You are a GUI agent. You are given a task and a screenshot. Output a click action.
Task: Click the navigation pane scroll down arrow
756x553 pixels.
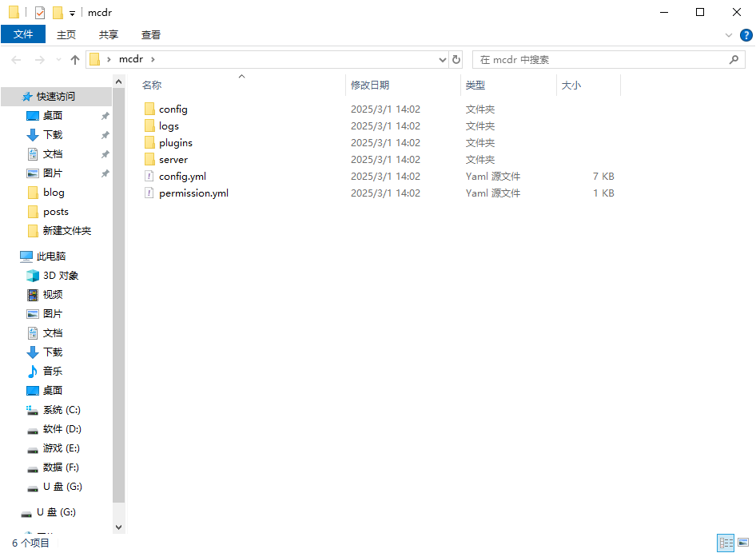pos(119,527)
